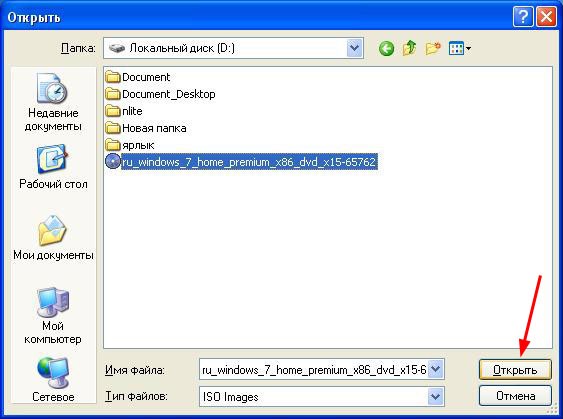
Task: Click the Новая папка folder name
Action: 154,128
